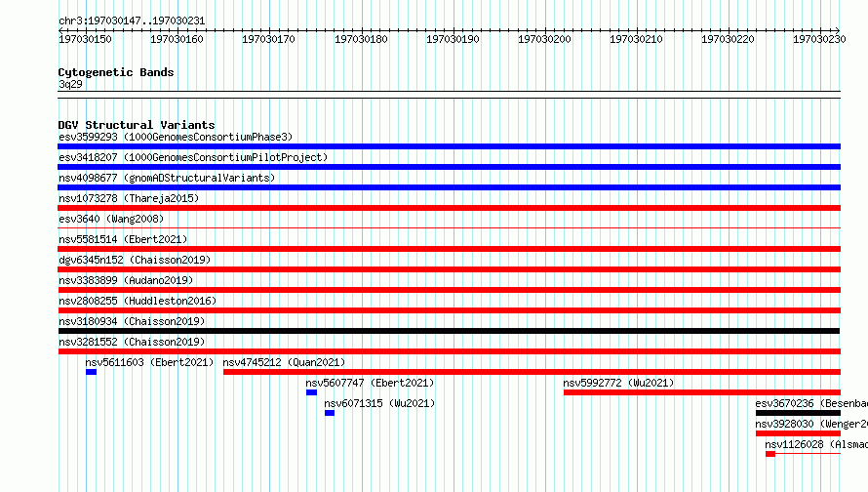Image resolution: width=868 pixels, height=492 pixels.
Task: Open the nsv5611603 (Ebert2021) label
Action: pyautogui.click(x=149, y=362)
